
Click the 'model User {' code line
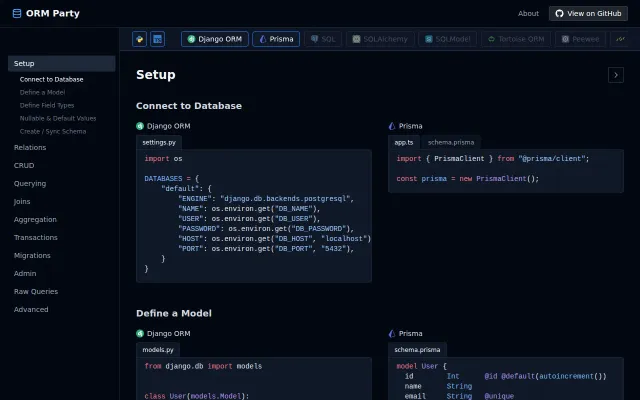(422, 366)
